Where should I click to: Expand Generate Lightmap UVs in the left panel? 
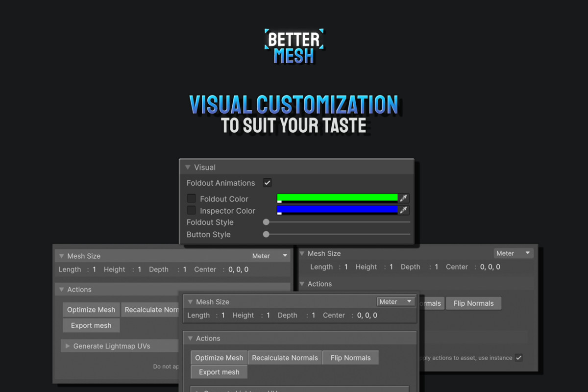(x=68, y=346)
